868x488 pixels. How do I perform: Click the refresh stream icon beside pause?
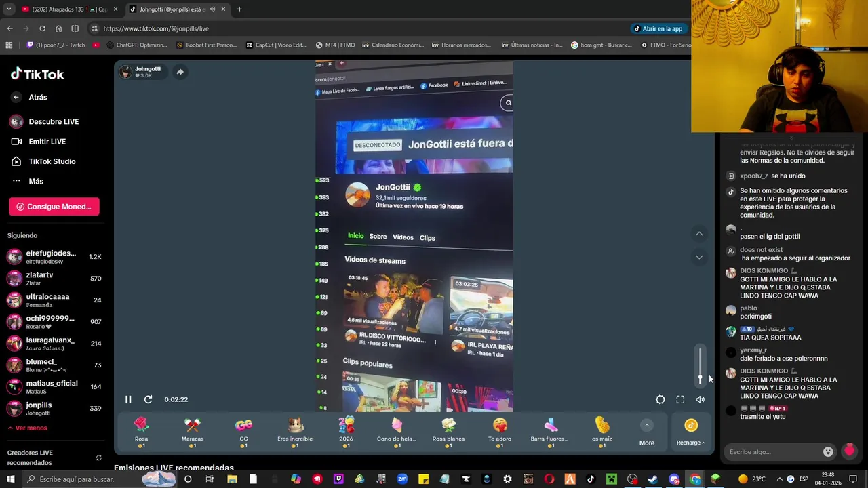point(148,400)
